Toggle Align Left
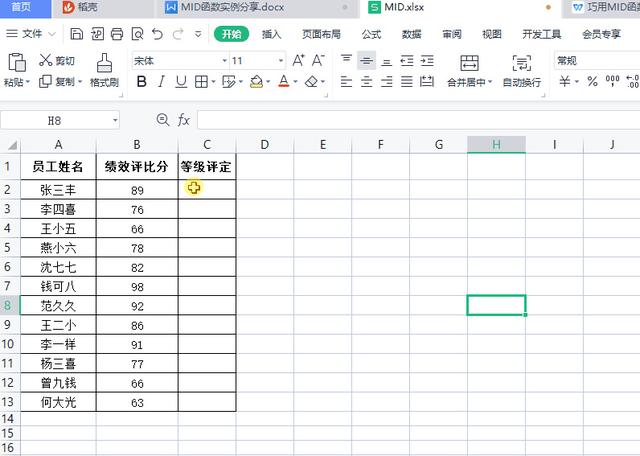The height and width of the screenshot is (456, 640). [346, 82]
